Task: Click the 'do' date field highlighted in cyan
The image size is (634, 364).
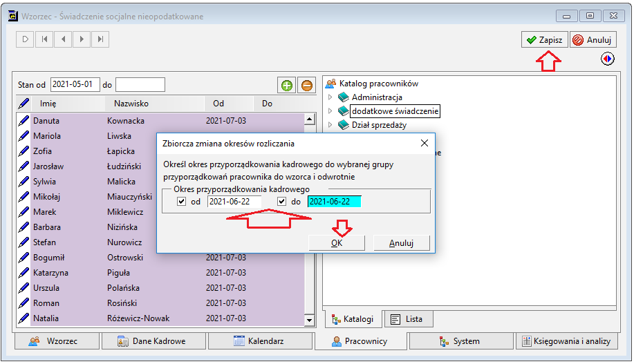Action: click(x=334, y=201)
